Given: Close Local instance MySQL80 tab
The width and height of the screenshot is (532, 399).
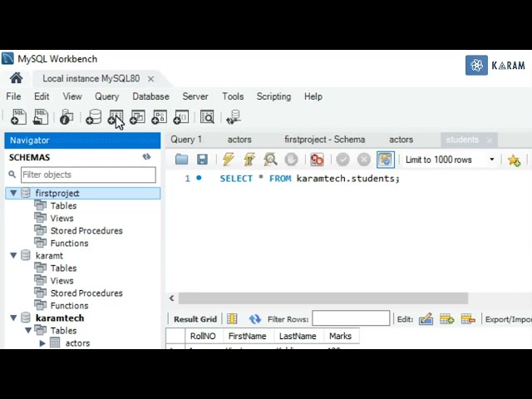Looking at the screenshot, I should click(151, 79).
